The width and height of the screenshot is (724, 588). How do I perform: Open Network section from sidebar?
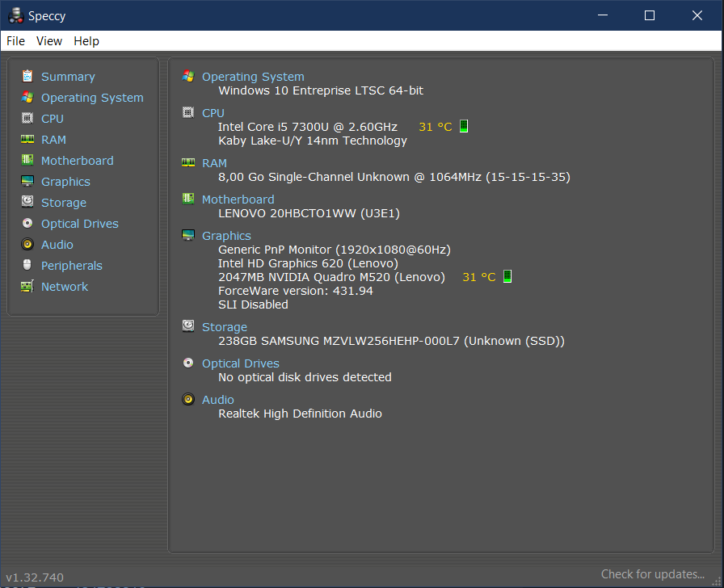[65, 287]
